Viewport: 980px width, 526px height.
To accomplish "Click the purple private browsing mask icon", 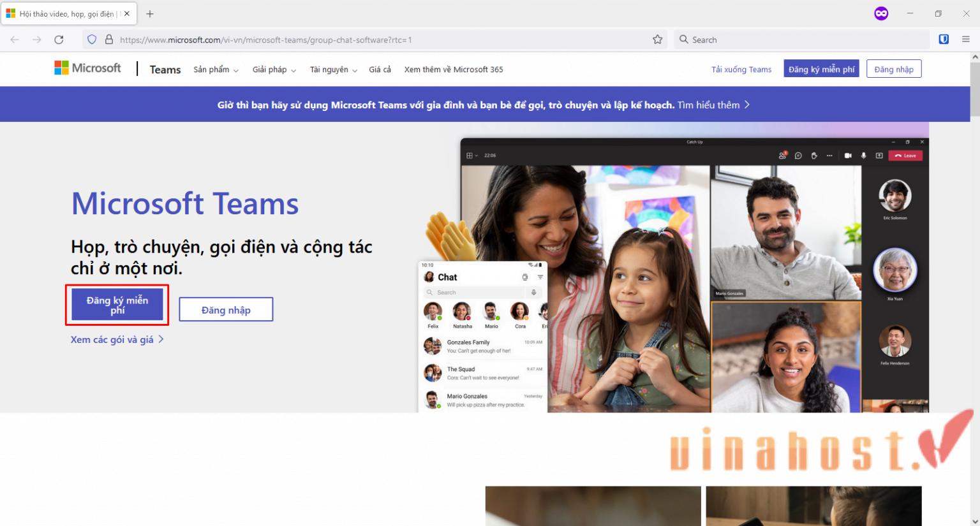I will click(x=881, y=13).
